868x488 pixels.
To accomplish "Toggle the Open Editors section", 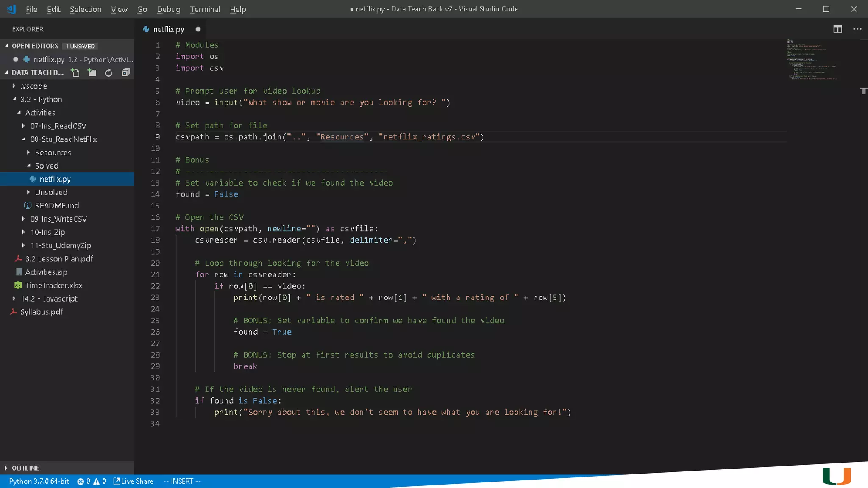I will coord(35,46).
